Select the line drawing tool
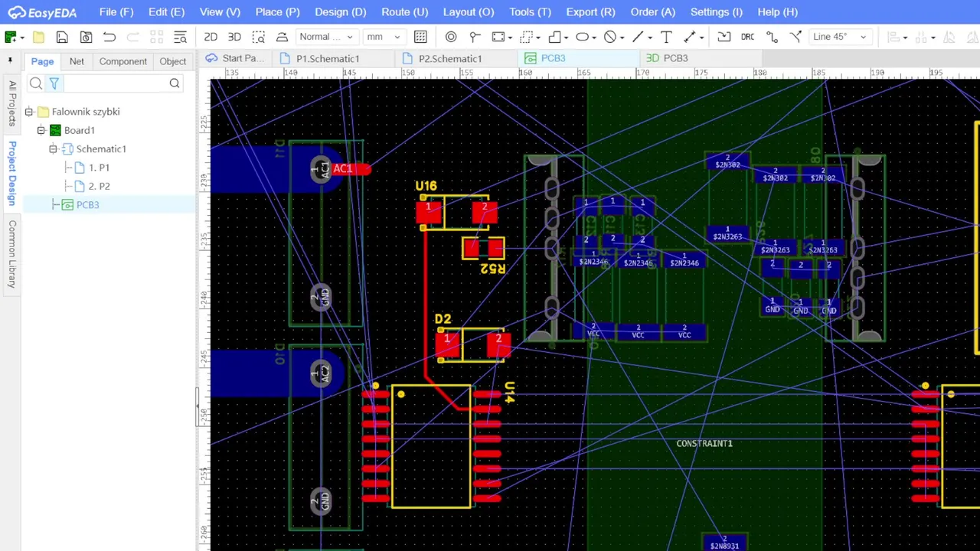The image size is (980, 551). pyautogui.click(x=638, y=37)
